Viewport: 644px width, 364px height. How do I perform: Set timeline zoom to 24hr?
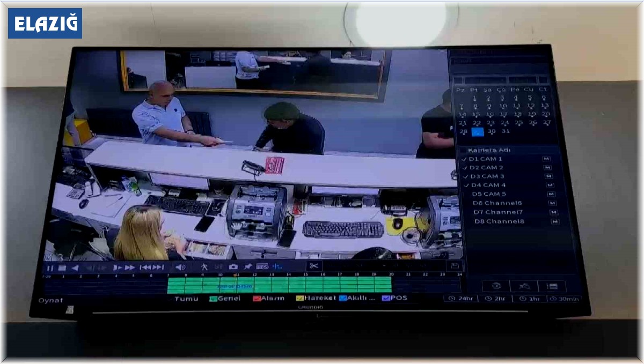pos(460,299)
